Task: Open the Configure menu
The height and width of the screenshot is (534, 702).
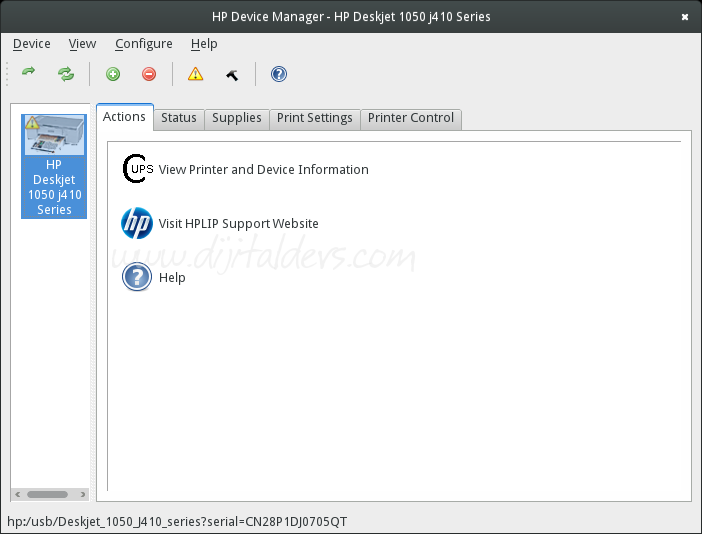Action: (144, 44)
